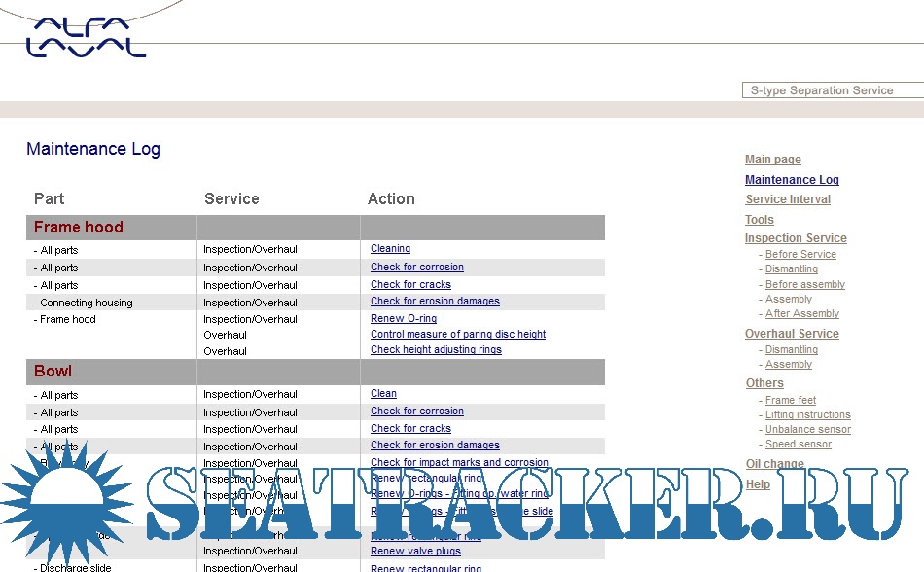Open the Inspection Service section link
924x572 pixels.
pyautogui.click(x=795, y=238)
